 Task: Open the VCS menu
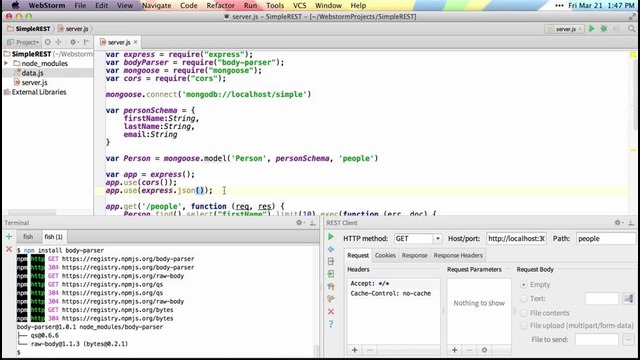click(299, 6)
